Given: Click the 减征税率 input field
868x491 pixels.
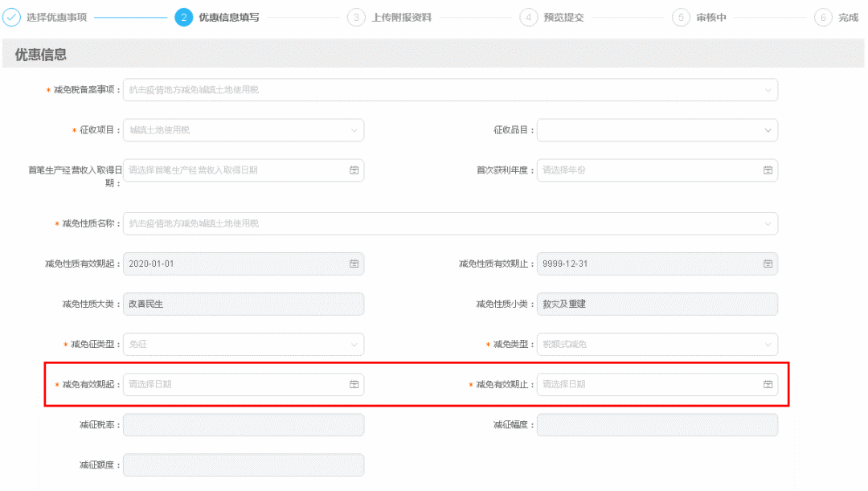Looking at the screenshot, I should point(244,425).
